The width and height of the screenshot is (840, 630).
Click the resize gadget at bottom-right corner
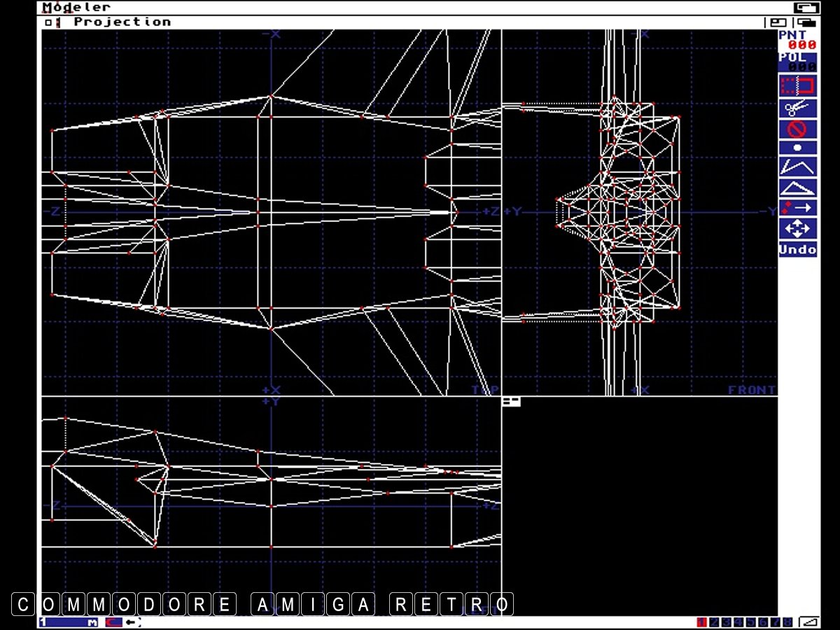(x=810, y=622)
